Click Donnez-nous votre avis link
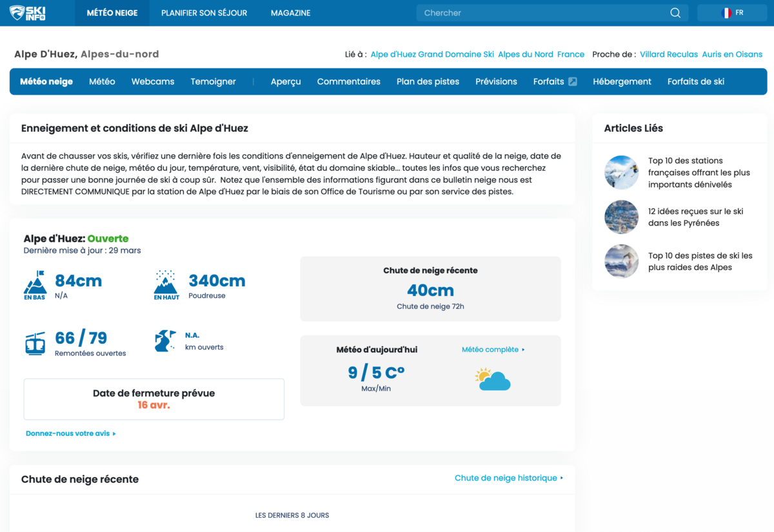Viewport: 774px width, 532px height. 71,433
